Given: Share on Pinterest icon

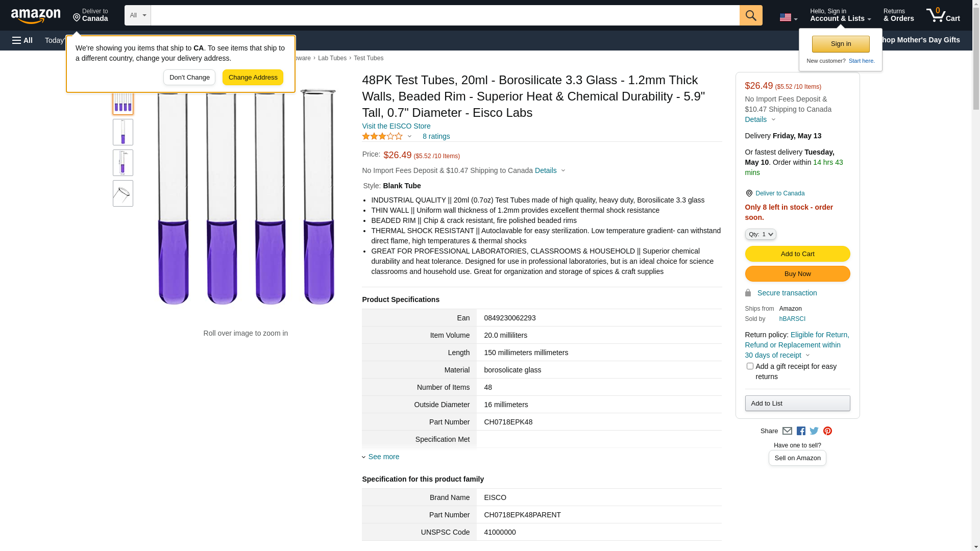Looking at the screenshot, I should coord(827,431).
